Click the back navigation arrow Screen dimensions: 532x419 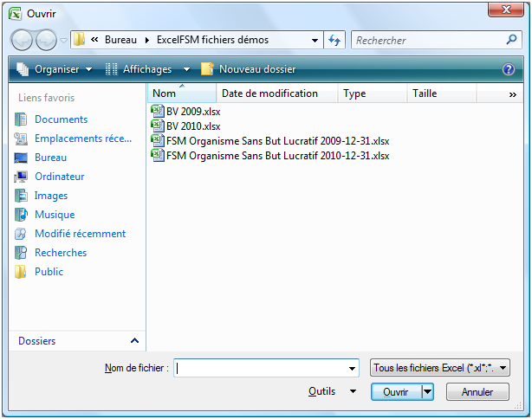click(x=23, y=40)
